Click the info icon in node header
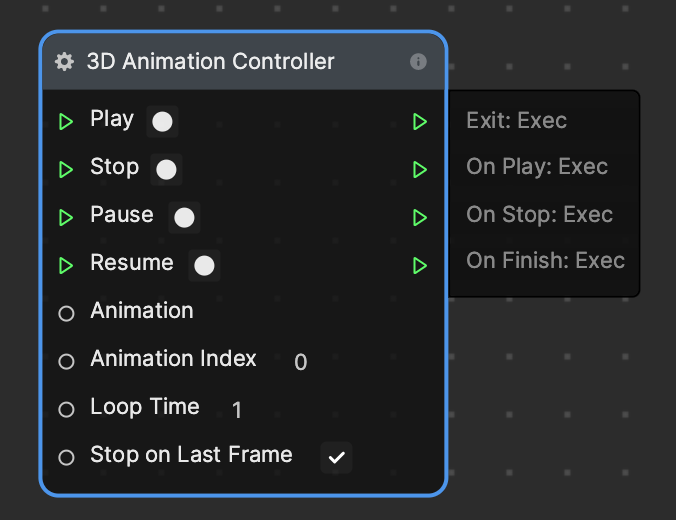 click(x=418, y=62)
